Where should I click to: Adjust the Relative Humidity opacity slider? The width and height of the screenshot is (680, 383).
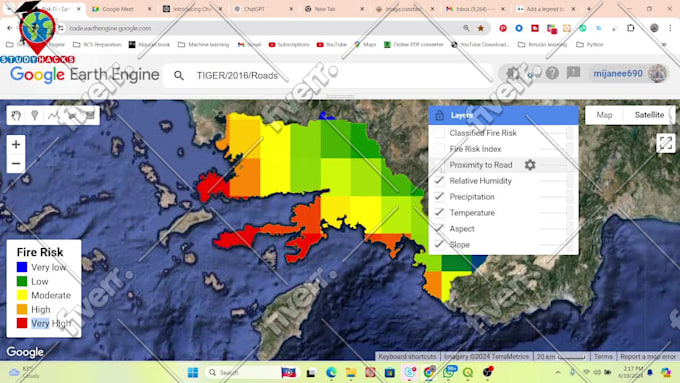click(x=556, y=181)
